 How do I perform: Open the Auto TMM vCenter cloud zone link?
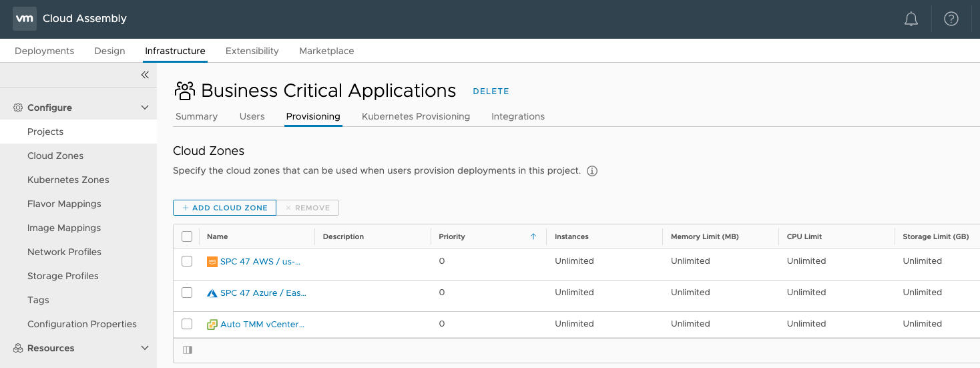pyautogui.click(x=262, y=324)
